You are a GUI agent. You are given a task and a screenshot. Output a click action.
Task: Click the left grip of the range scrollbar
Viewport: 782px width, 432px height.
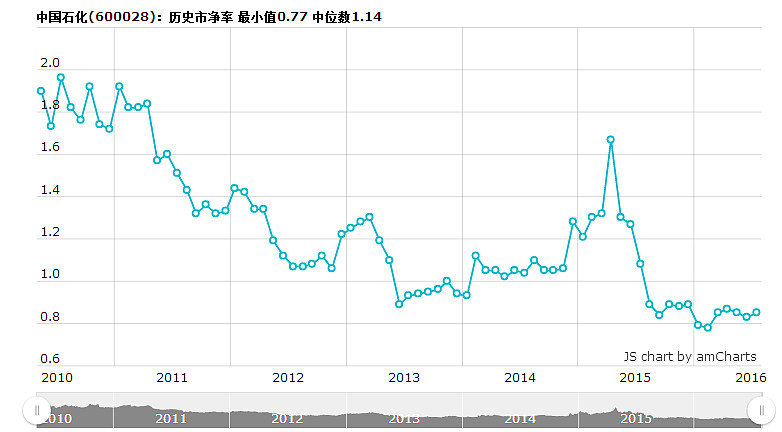37,410
